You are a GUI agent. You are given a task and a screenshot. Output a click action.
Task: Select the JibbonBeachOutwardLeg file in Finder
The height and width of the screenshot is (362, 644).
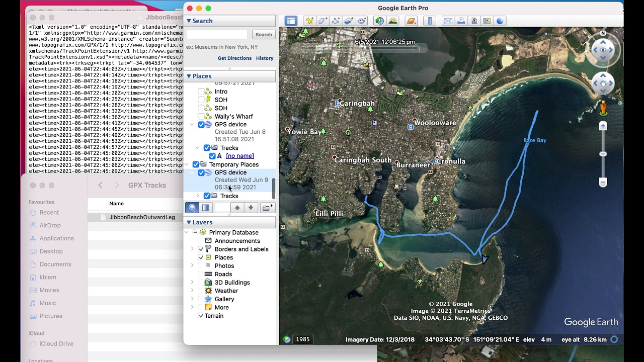(x=142, y=217)
